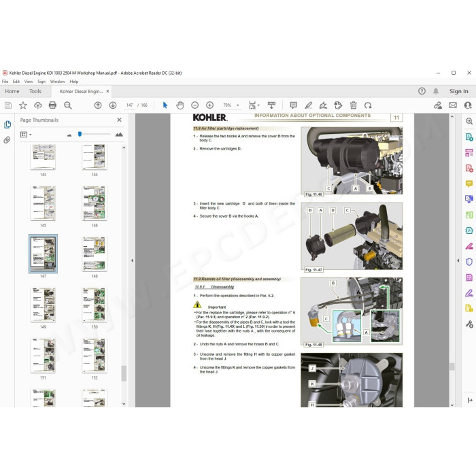This screenshot has width=476, height=476.
Task: Rotate the page view icon
Action: tap(368, 105)
